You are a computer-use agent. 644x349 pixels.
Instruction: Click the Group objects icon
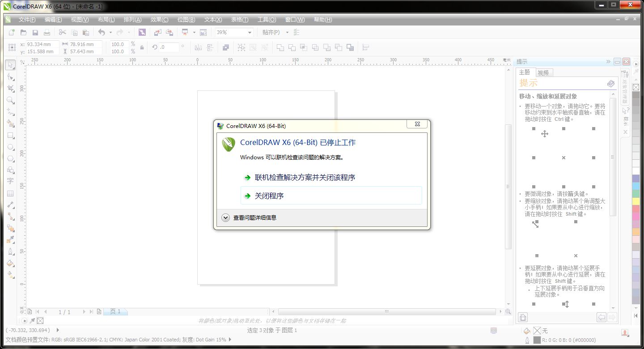pos(241,47)
